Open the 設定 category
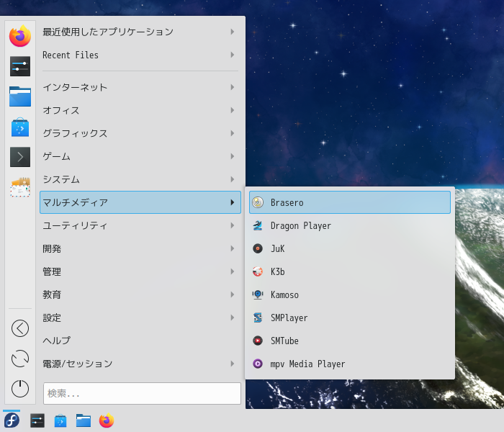This screenshot has height=432, width=504. 140,318
